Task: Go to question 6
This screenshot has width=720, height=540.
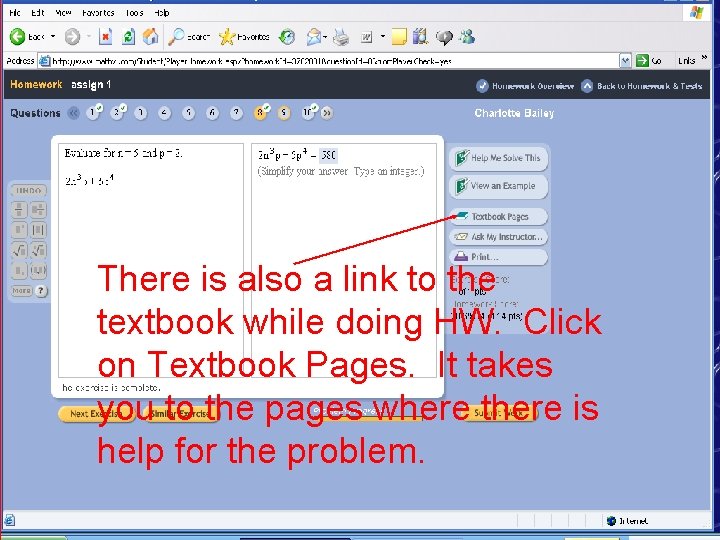Action: [x=212, y=113]
